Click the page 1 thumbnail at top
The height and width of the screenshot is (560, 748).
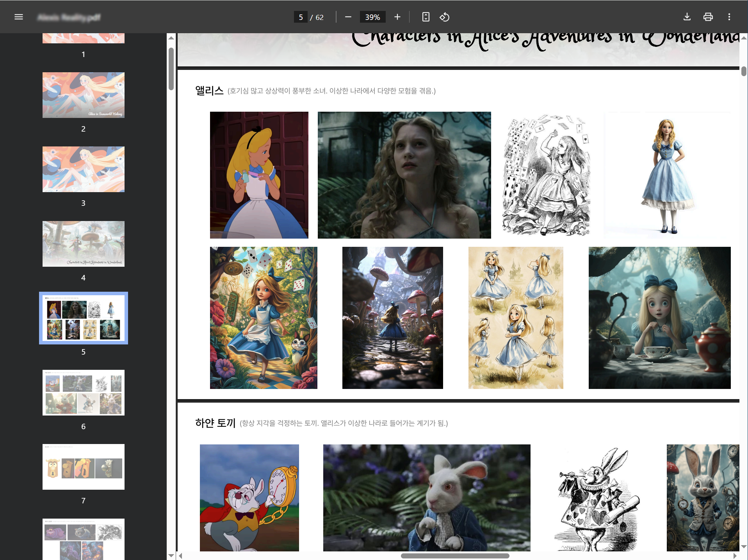(84, 38)
